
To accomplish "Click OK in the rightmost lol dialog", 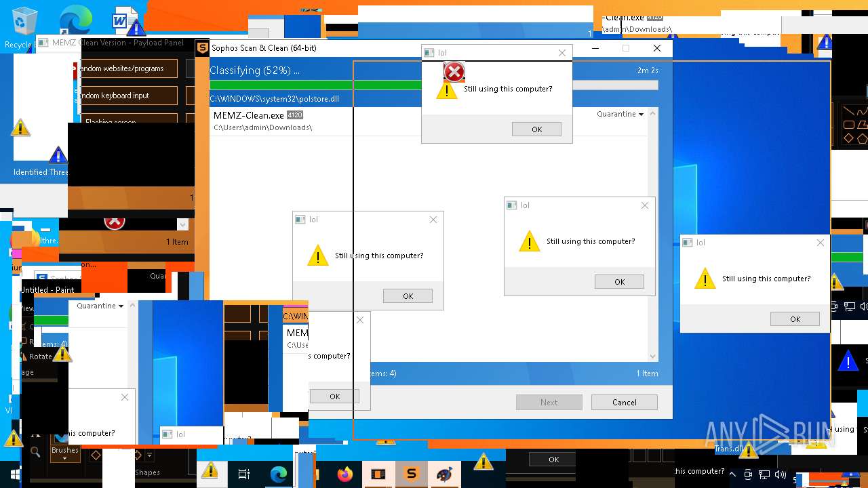I will [795, 319].
